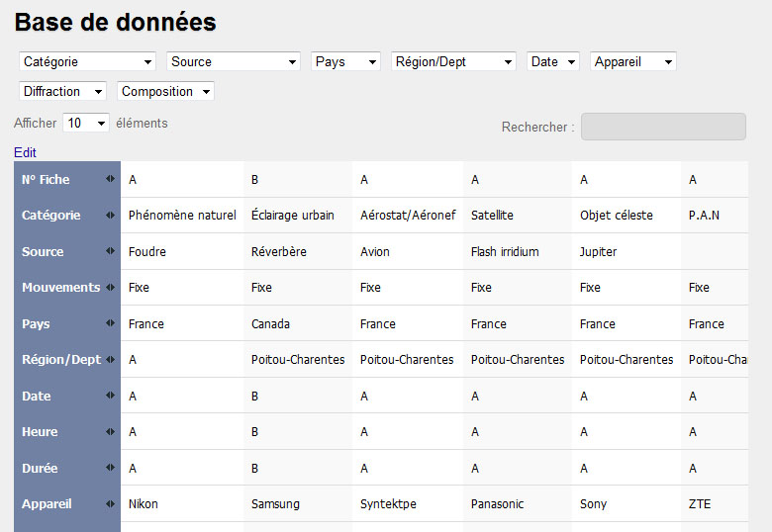Screen dimensions: 772x532
Task: Open the Composition filter dropdown
Action: click(165, 91)
